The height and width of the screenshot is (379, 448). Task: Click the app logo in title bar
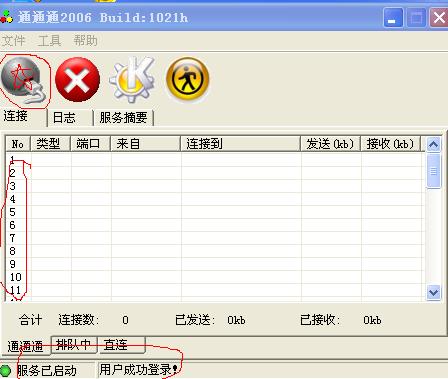tap(6, 17)
